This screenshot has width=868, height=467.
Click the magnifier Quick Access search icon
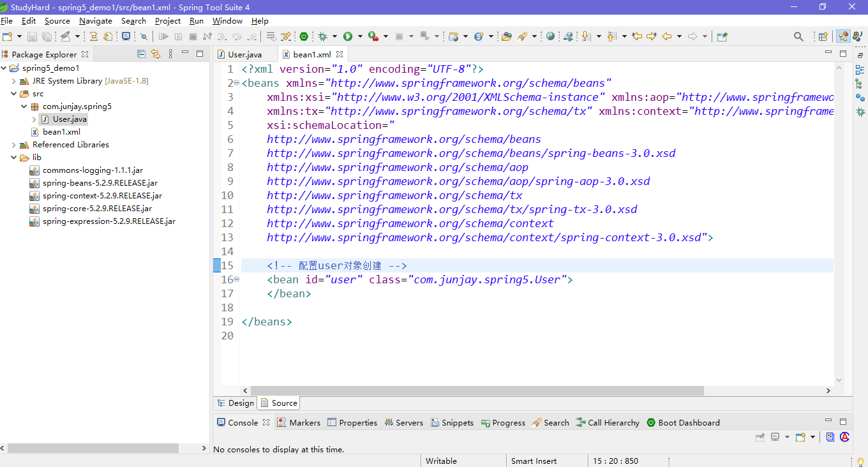[798, 36]
